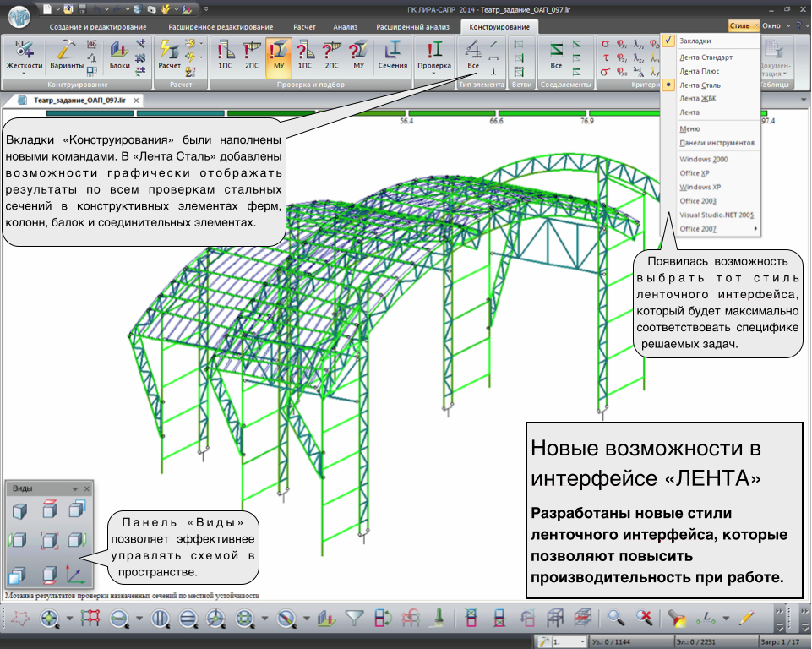812x649 pixels.
Task: Click the Жесткости (stiffness) ribbon icon
Action: (24, 54)
